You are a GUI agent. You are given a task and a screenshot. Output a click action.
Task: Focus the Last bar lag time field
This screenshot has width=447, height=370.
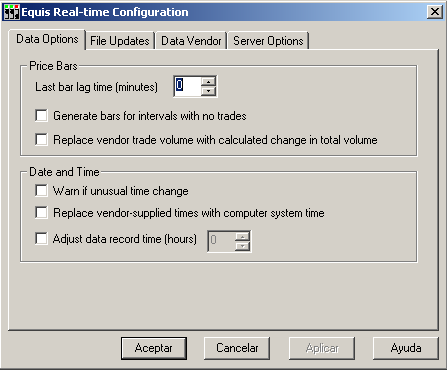tap(188, 86)
